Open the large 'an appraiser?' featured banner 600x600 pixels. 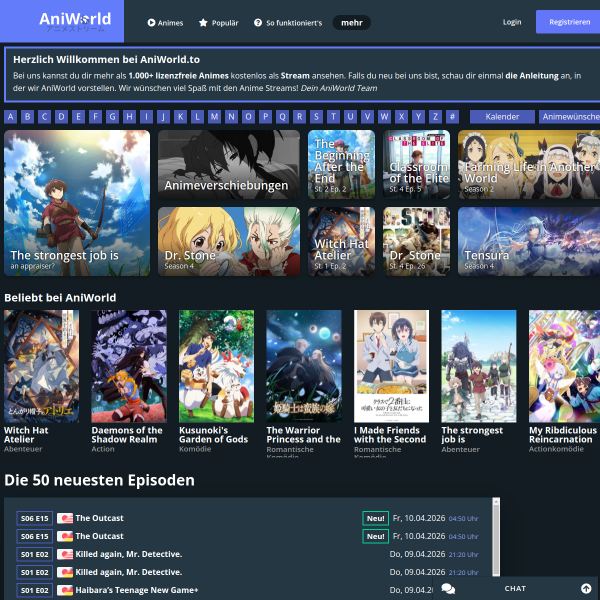pyautogui.click(x=77, y=203)
